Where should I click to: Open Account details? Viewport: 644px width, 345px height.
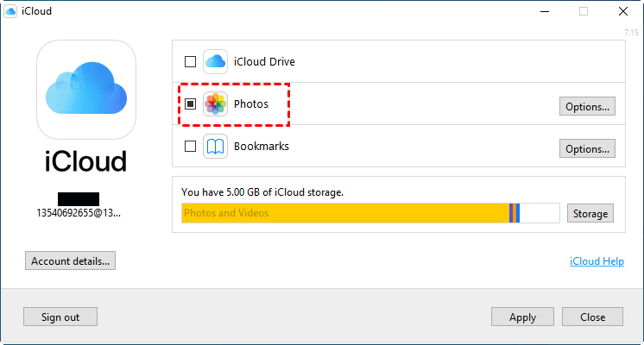coord(70,260)
